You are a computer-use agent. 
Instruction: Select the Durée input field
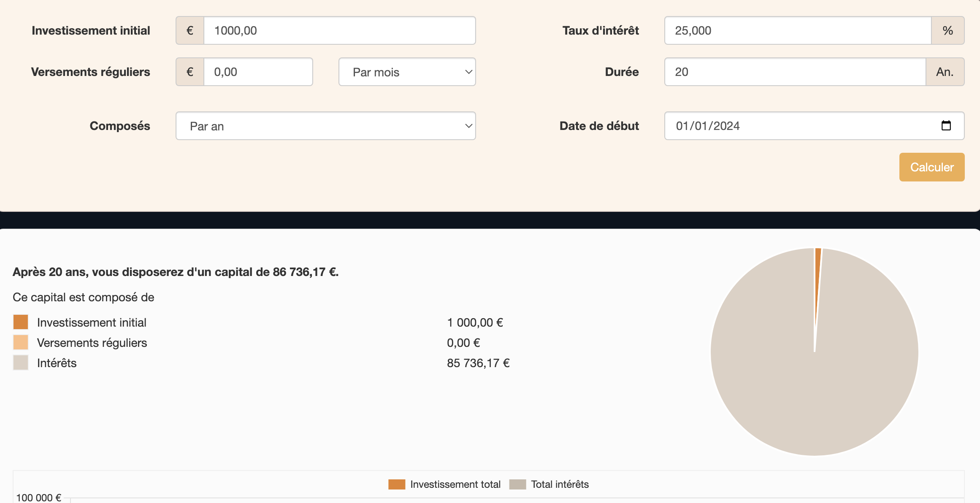coord(795,72)
